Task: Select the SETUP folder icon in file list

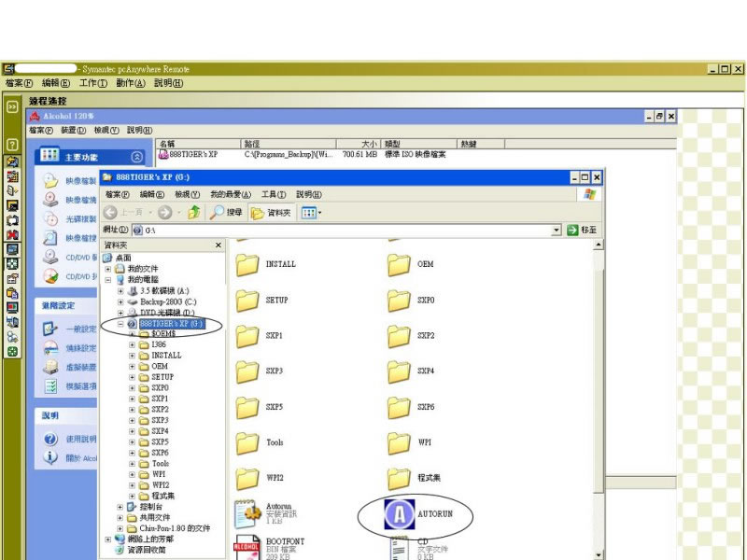Action: point(247,301)
